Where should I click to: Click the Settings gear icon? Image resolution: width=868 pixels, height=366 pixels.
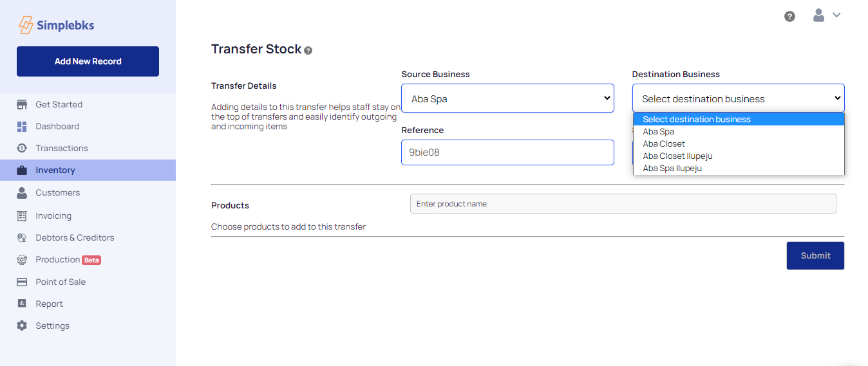[x=22, y=326]
